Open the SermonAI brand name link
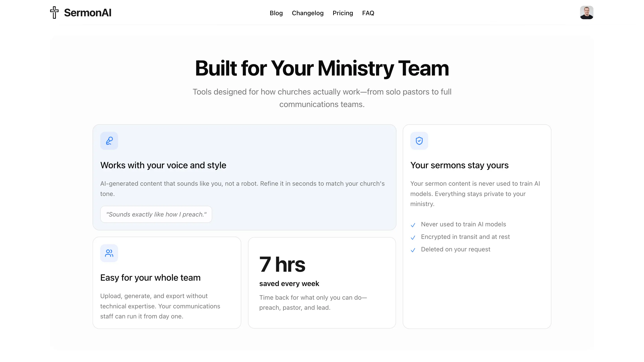Viewport: 644px width, 362px height. point(87,13)
